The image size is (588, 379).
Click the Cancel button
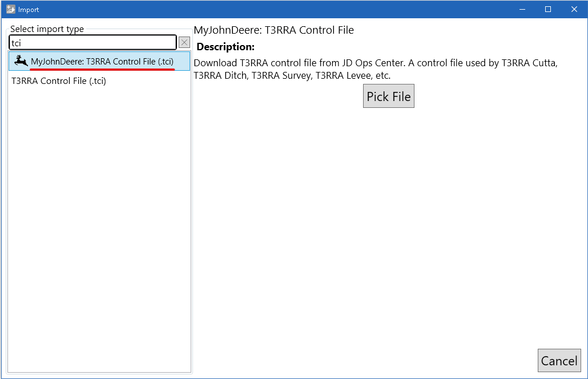[559, 361]
